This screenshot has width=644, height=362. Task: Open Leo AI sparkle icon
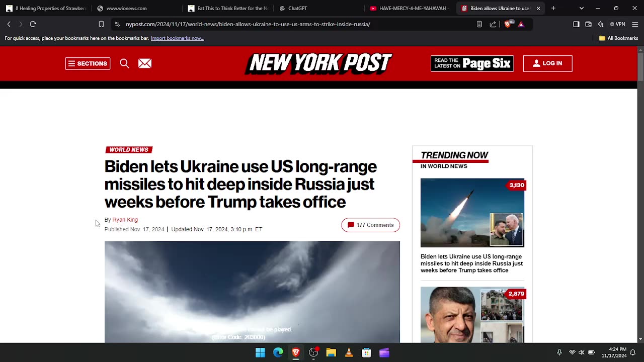pyautogui.click(x=600, y=24)
